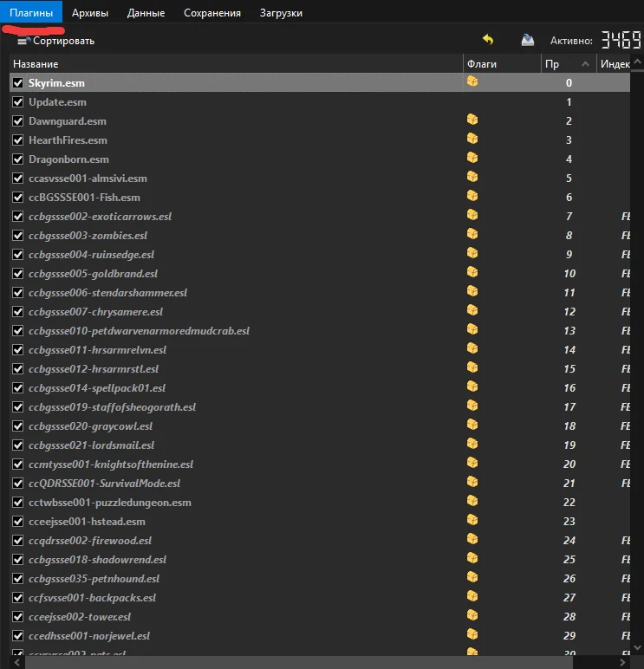The width and height of the screenshot is (644, 669).
Task: Uncheck the Update.esm plugin checkbox
Action: point(18,102)
